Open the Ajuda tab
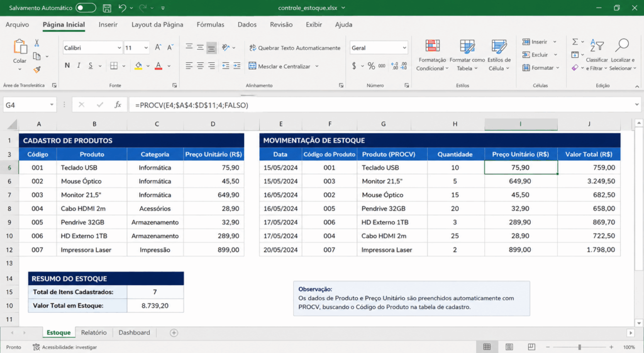 pos(344,24)
